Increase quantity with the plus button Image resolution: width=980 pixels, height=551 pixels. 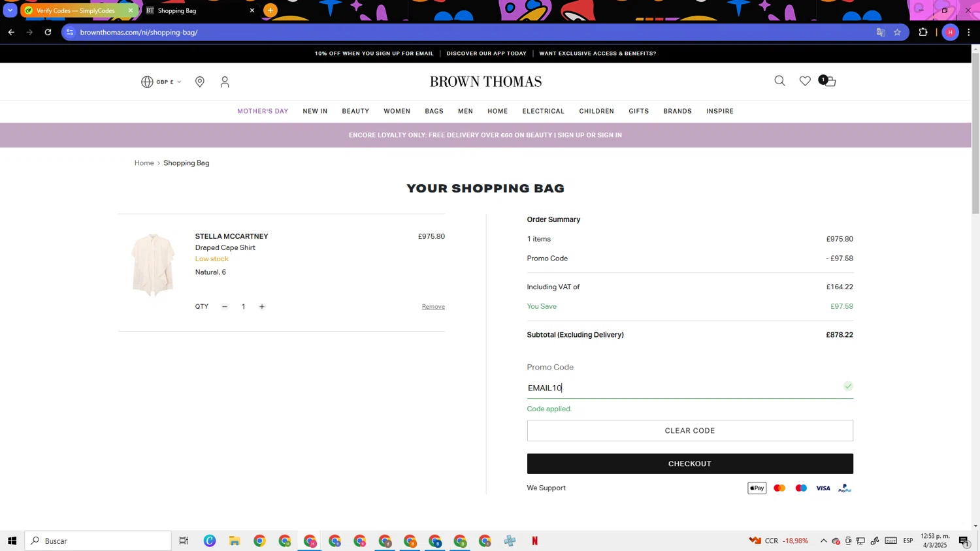coord(262,307)
